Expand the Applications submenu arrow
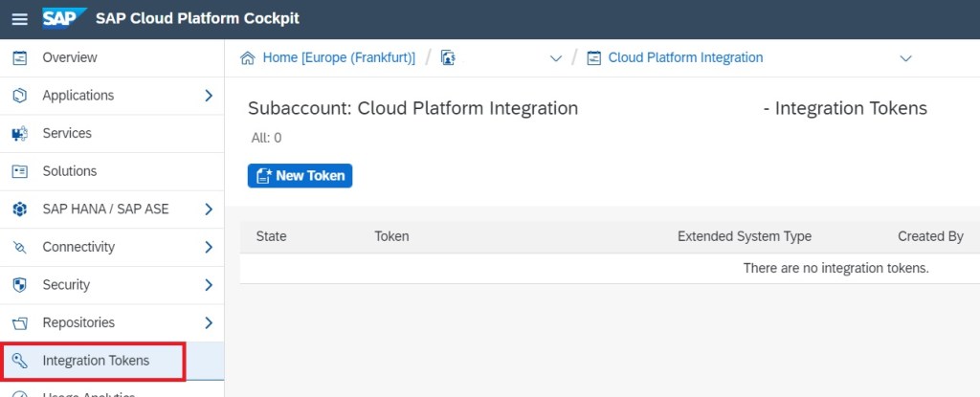Screen dimensions: 980x397 point(209,96)
